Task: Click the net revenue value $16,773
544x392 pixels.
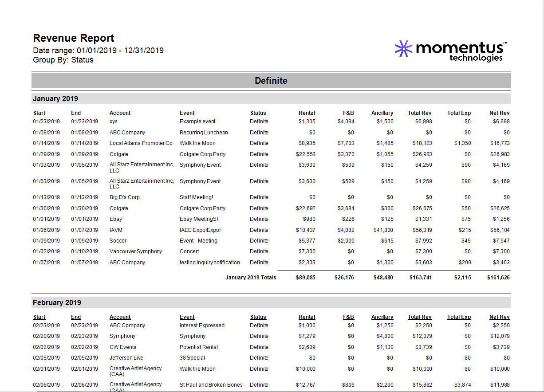Action: (x=500, y=143)
